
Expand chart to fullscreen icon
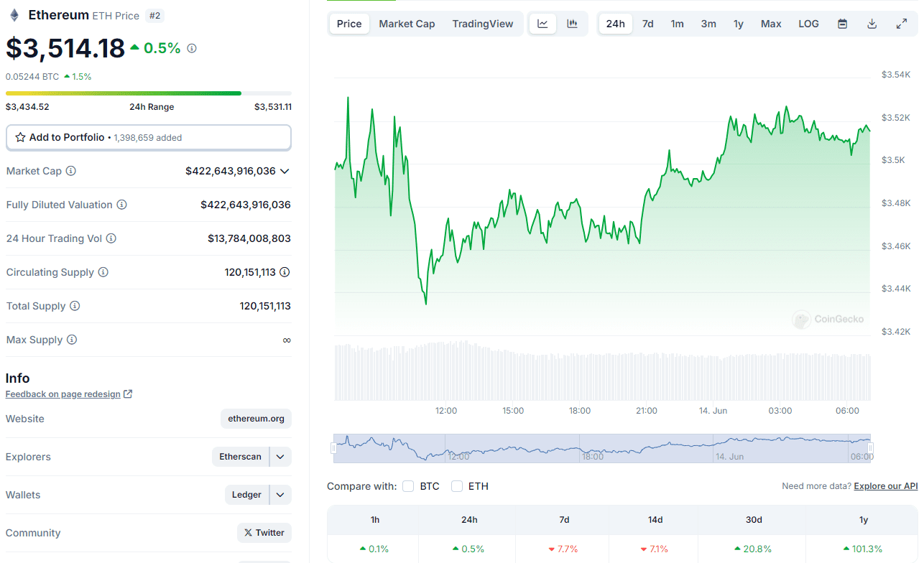[902, 24]
